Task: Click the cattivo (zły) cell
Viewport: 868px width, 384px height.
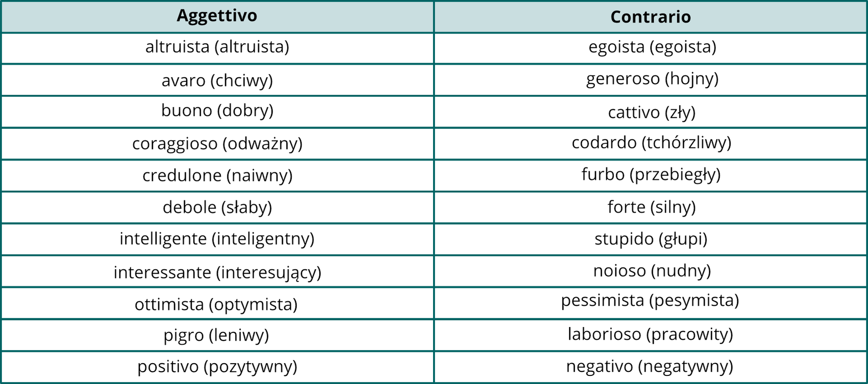Action: click(651, 112)
